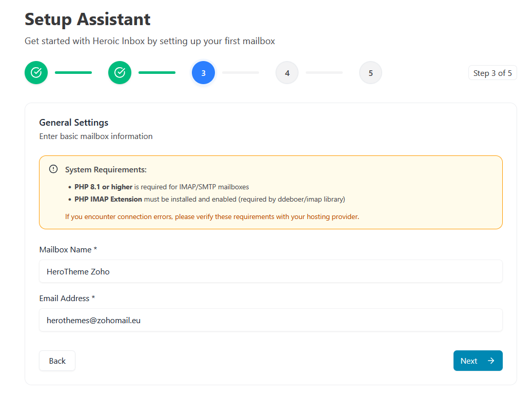Jump to step 5 in the stepper

[x=370, y=73]
